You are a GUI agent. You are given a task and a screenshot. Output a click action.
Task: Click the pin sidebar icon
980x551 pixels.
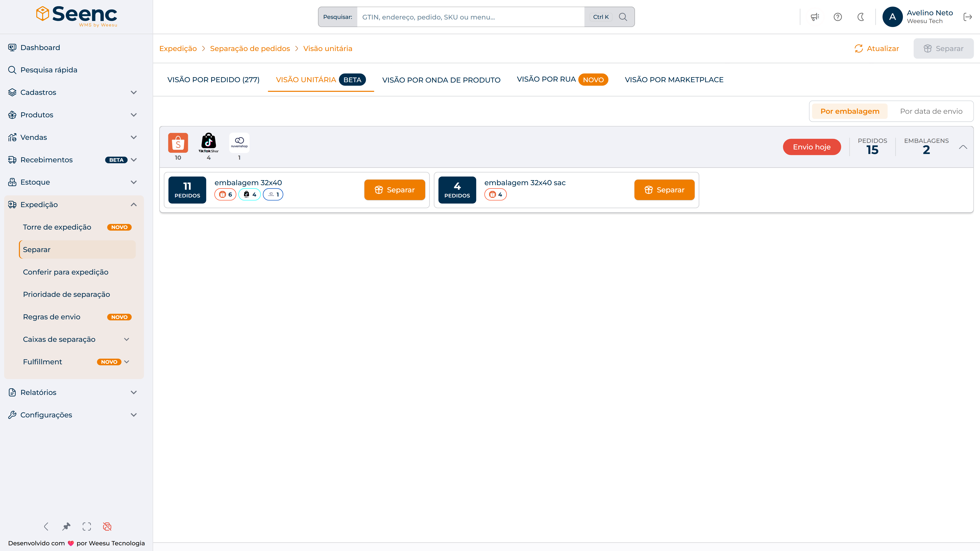point(67,526)
